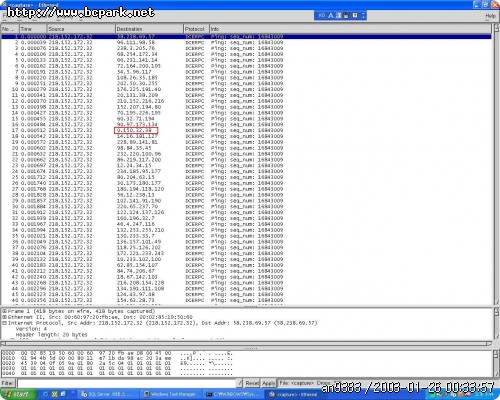Click the hex pane vertical scrollbar
This screenshot has width=500, height=400.
click(x=496, y=363)
